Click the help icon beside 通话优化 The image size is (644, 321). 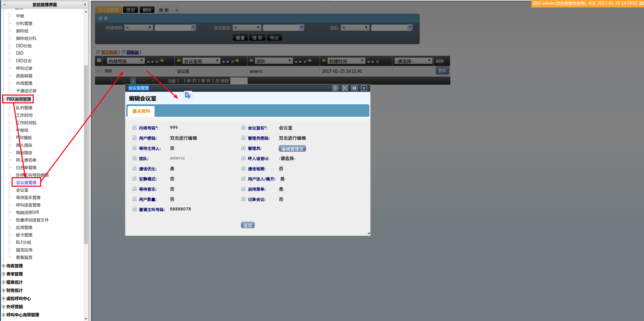(x=134, y=169)
